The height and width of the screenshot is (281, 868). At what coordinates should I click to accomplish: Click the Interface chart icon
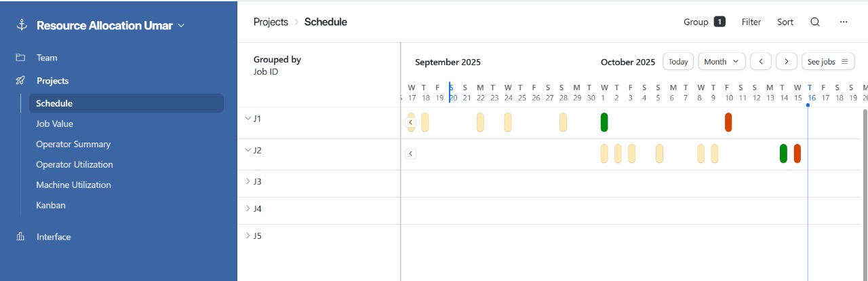[21, 237]
